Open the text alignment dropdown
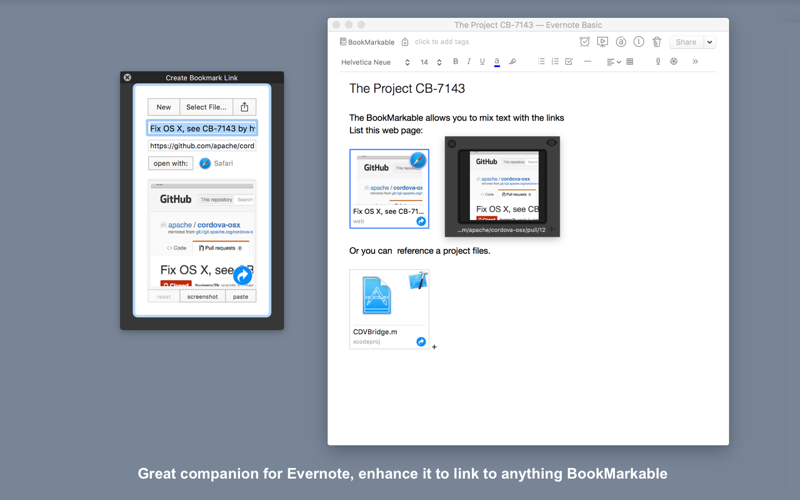 click(x=613, y=62)
